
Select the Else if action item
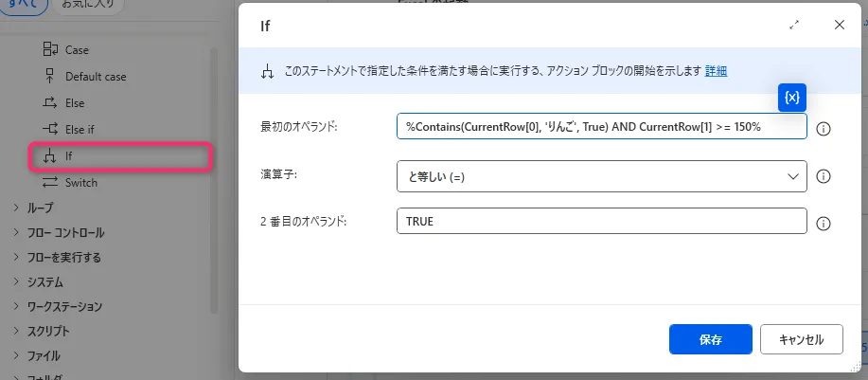click(x=80, y=129)
